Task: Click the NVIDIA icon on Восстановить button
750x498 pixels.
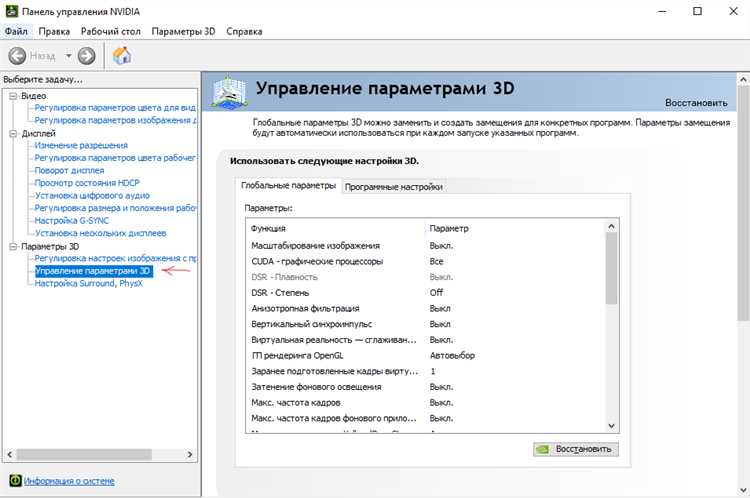Action: tap(542, 449)
